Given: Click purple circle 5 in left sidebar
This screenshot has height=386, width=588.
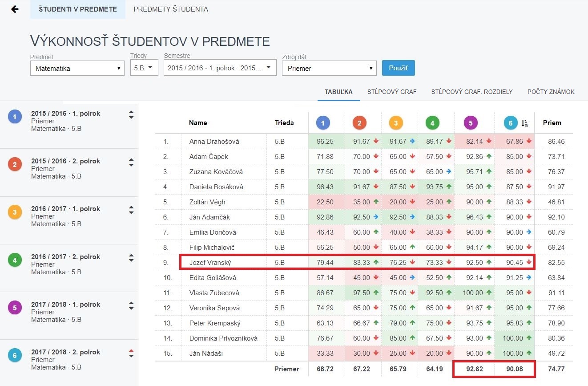Looking at the screenshot, I should pos(15,308).
